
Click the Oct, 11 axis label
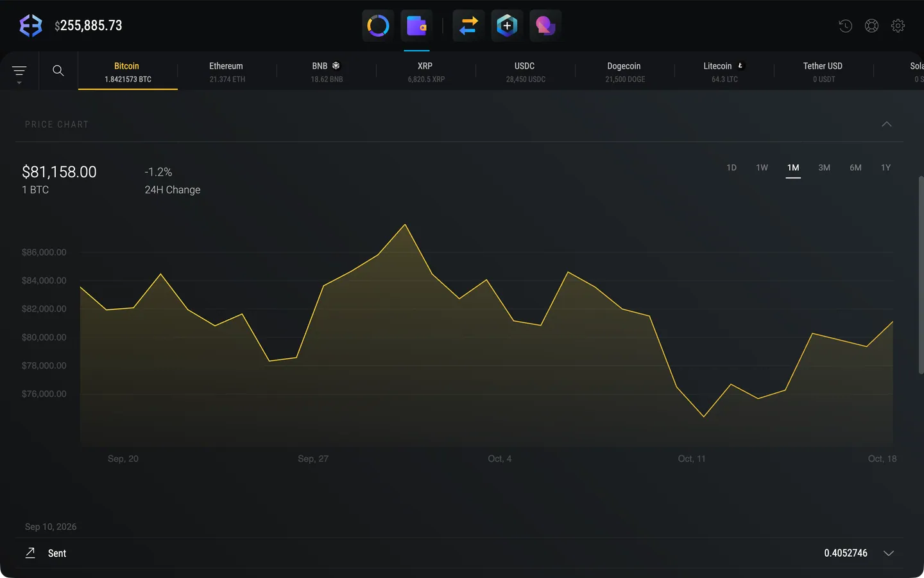pos(692,459)
